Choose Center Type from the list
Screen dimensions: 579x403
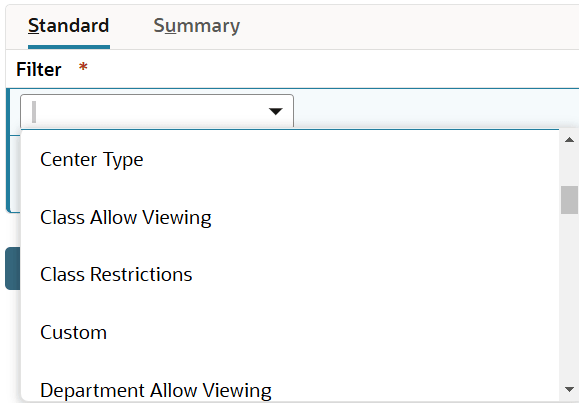290,160
